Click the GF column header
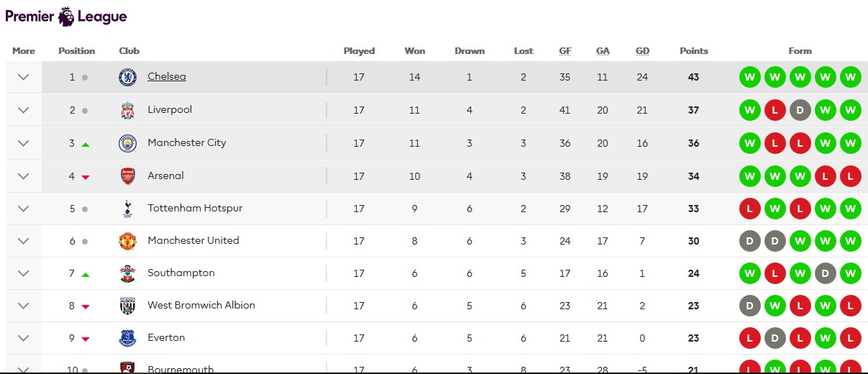Viewport: 868px width, 374px height. (565, 51)
